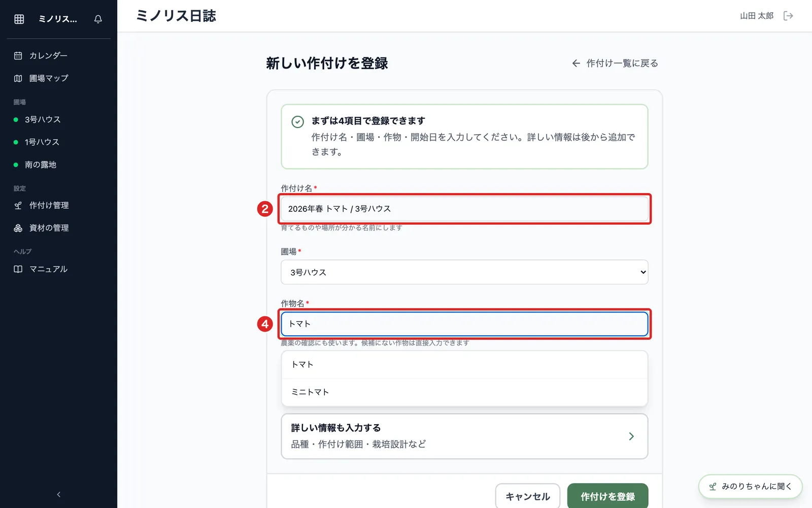Select トマト from the suggestion list
This screenshot has height=508, width=812.
[x=464, y=365]
